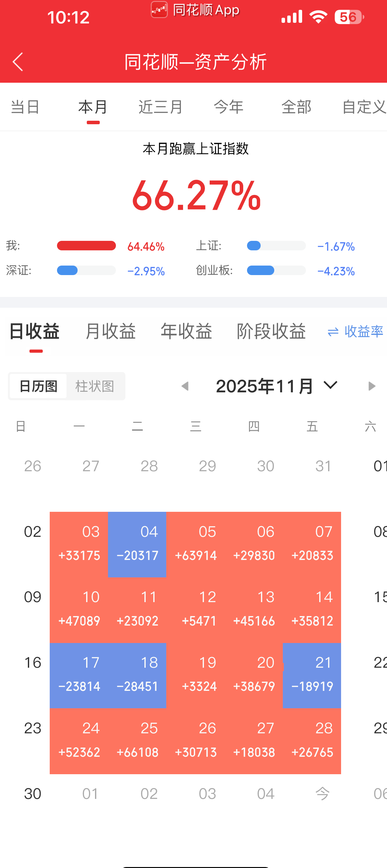Screen dimensions: 387x868
Task: Tap Sunday date 23 in calendar
Action: point(33,728)
